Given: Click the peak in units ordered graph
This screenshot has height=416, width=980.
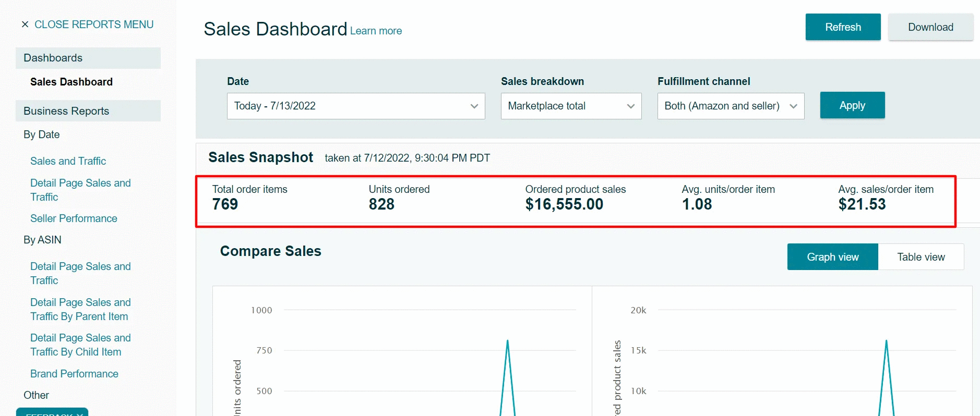Looking at the screenshot, I should point(507,341).
